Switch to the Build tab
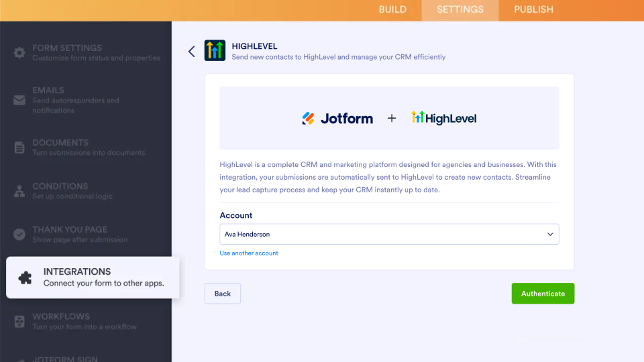 click(392, 9)
